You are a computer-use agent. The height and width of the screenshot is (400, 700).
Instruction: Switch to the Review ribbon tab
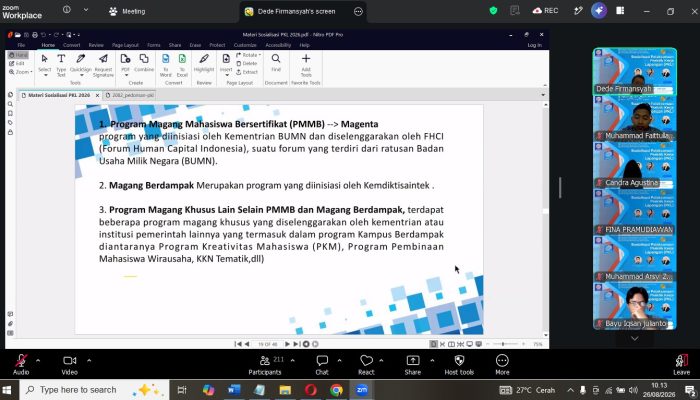coord(96,45)
